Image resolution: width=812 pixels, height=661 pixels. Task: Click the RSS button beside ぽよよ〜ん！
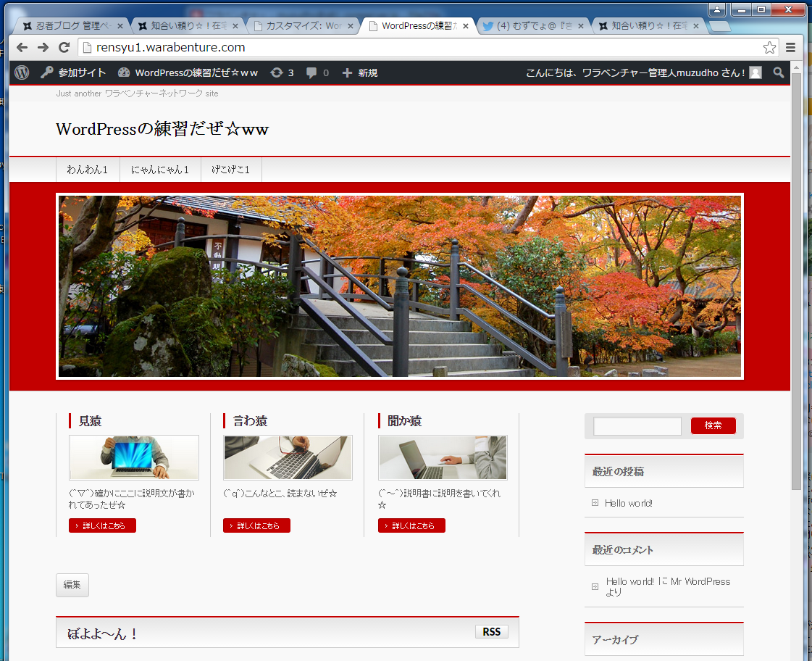coord(491,631)
